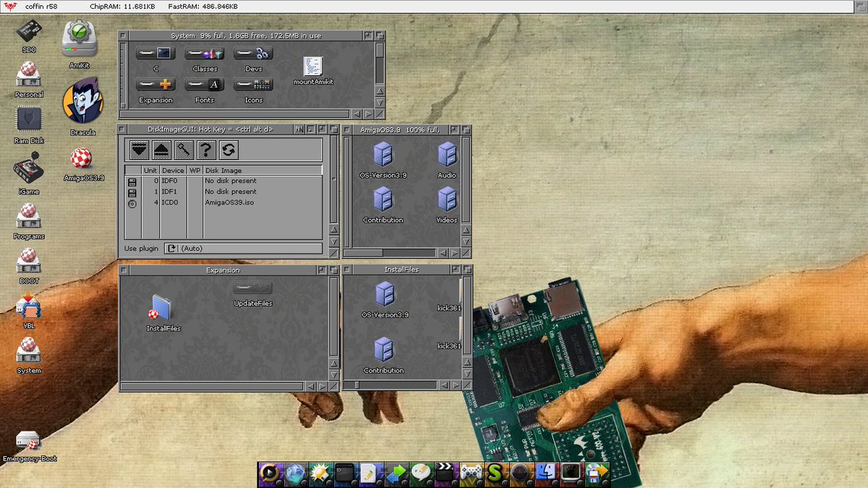Open the floppy disk with arrow dock icon
Image resolution: width=868 pixels, height=488 pixels.
coord(597,473)
